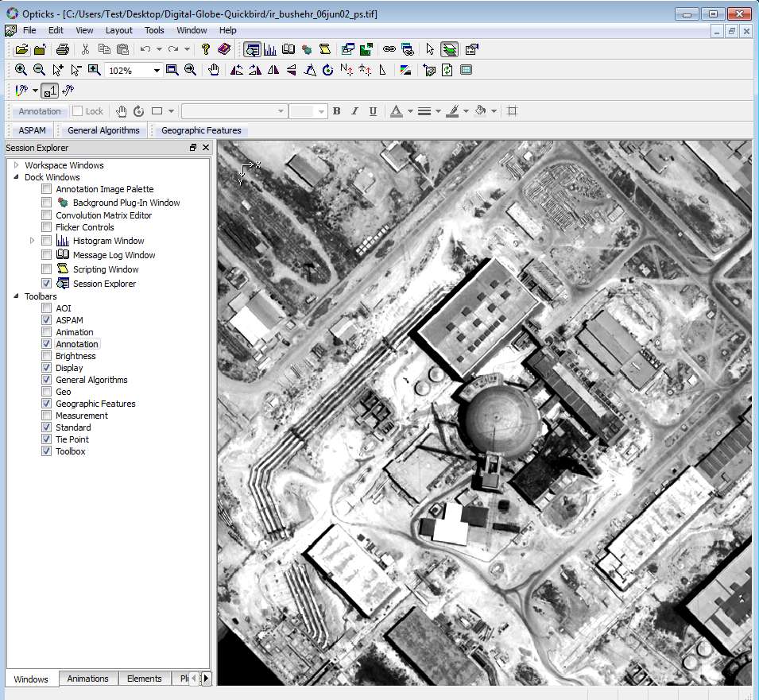Check the Message Log Window checkbox
This screenshot has height=700, width=759.
click(x=47, y=255)
